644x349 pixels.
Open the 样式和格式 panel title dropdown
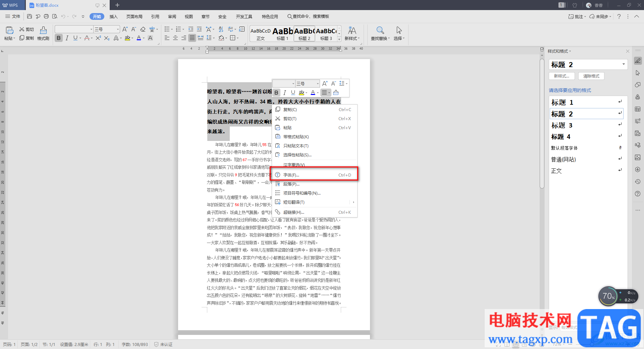570,51
